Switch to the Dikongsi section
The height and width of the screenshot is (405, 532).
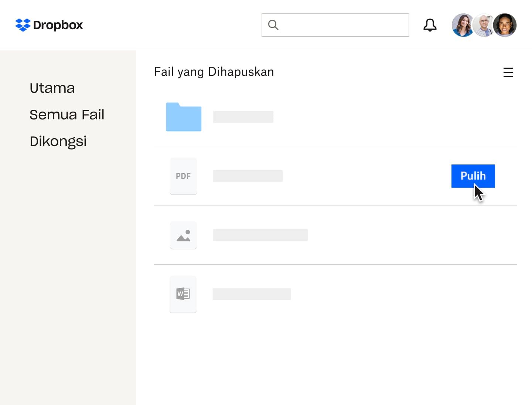click(x=58, y=141)
